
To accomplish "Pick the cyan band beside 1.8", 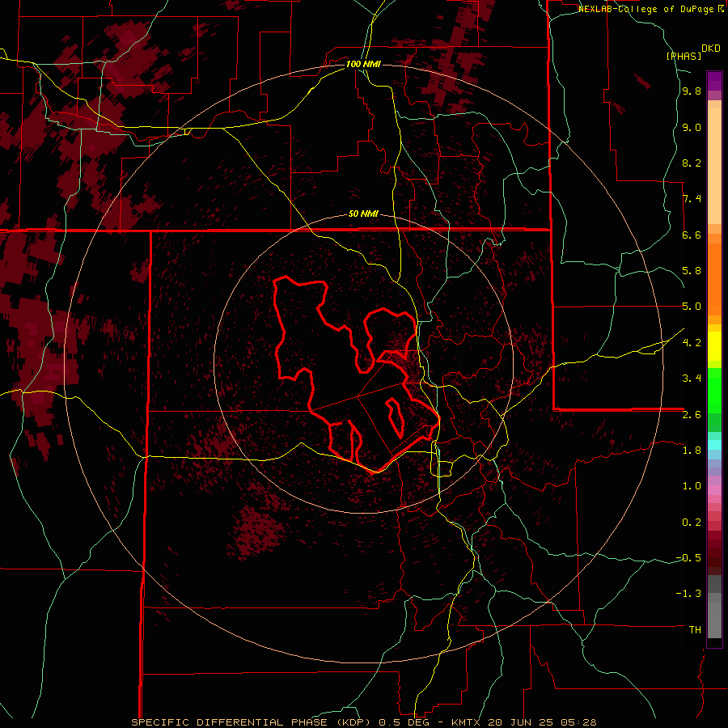I will (x=714, y=445).
